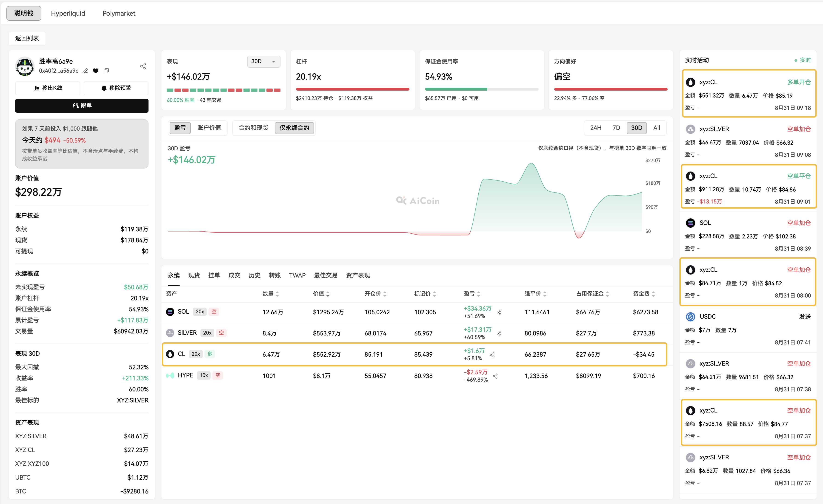This screenshot has width=823, height=504.
Task: Click the pencil edit icon beside the address
Action: tap(85, 71)
